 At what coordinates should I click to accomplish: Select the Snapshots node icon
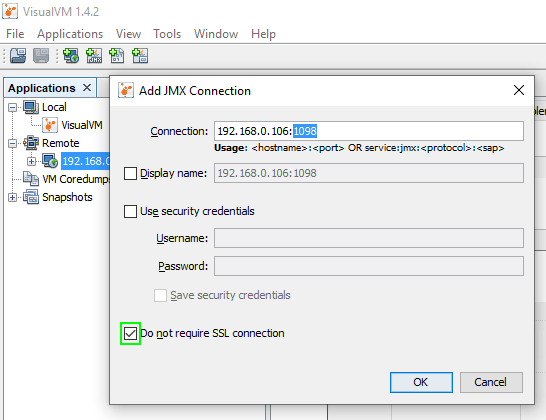[31, 197]
